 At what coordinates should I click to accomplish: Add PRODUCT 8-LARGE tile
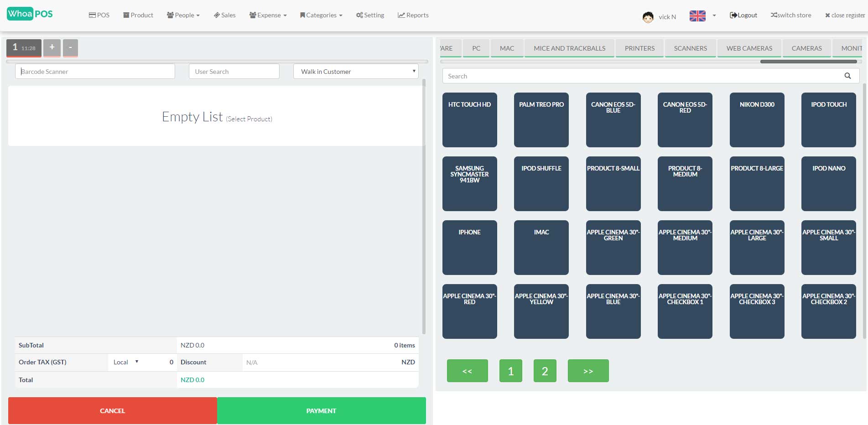757,184
